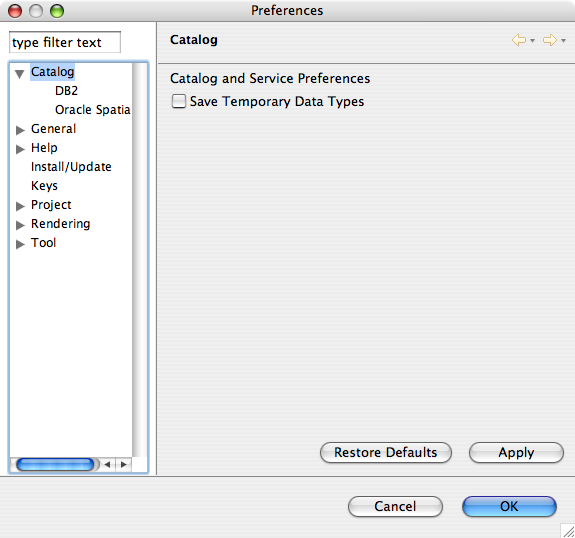Click the back arrow navigation icon

point(519,40)
